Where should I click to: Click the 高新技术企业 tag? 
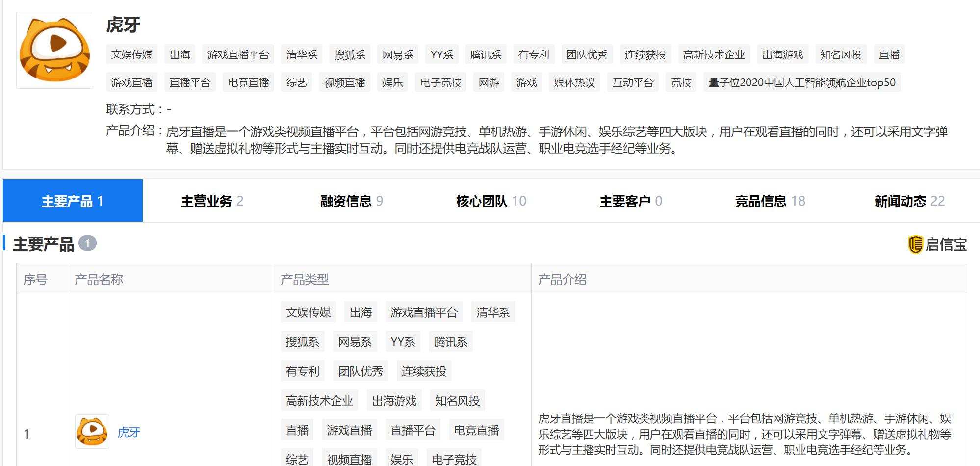point(715,54)
